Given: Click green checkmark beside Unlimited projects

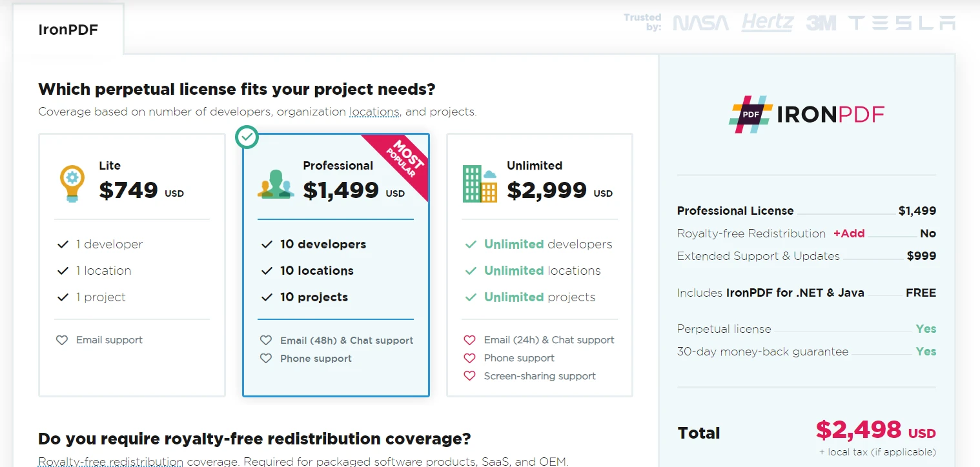Looking at the screenshot, I should point(471,297).
